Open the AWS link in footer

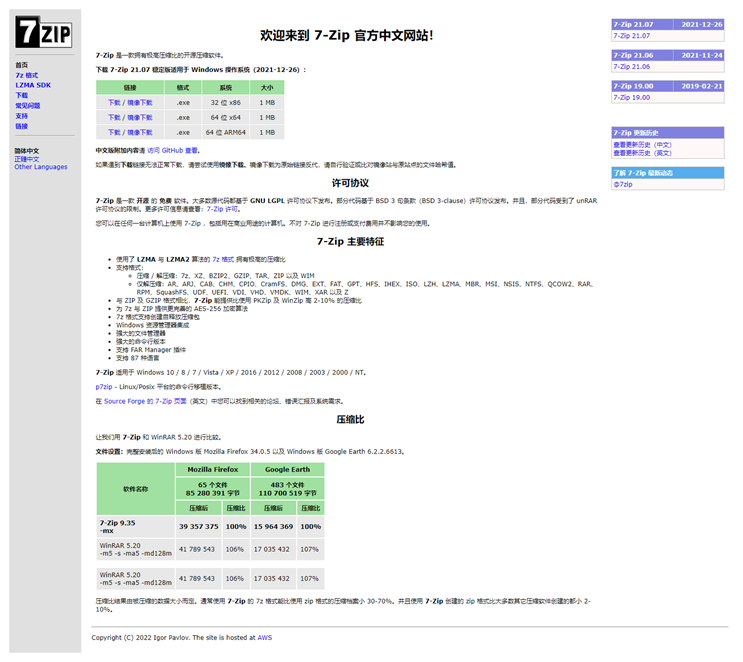[264, 637]
